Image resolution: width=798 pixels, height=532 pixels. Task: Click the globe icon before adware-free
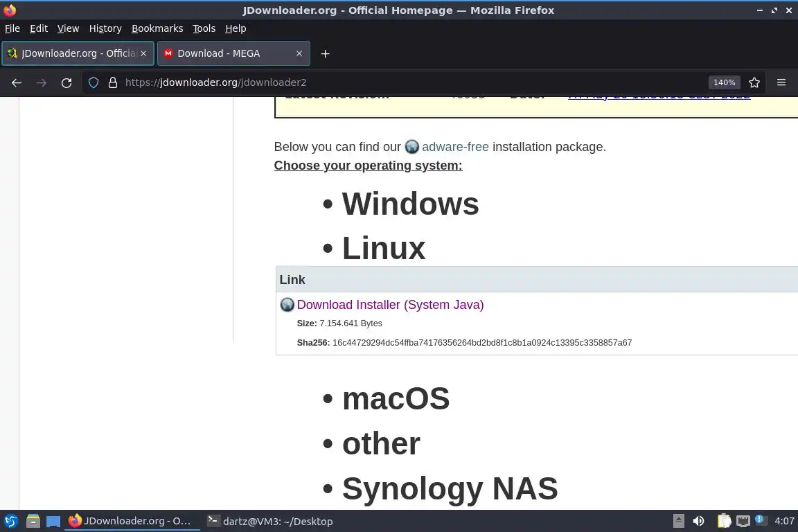click(x=411, y=147)
